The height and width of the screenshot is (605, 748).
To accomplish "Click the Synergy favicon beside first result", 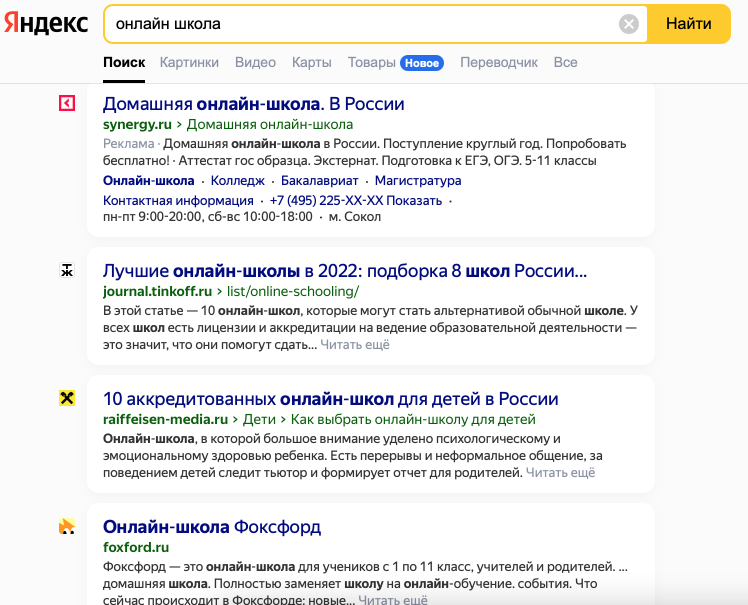I will point(67,102).
